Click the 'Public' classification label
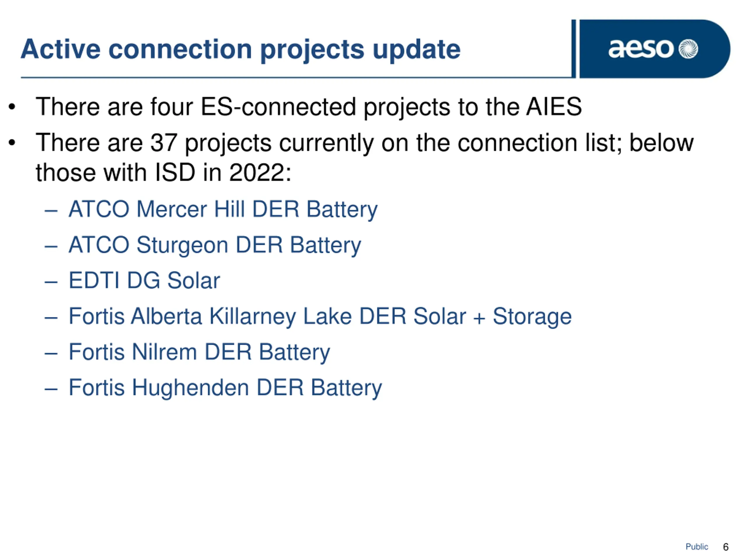This screenshot has height=560, width=747. coord(697,547)
